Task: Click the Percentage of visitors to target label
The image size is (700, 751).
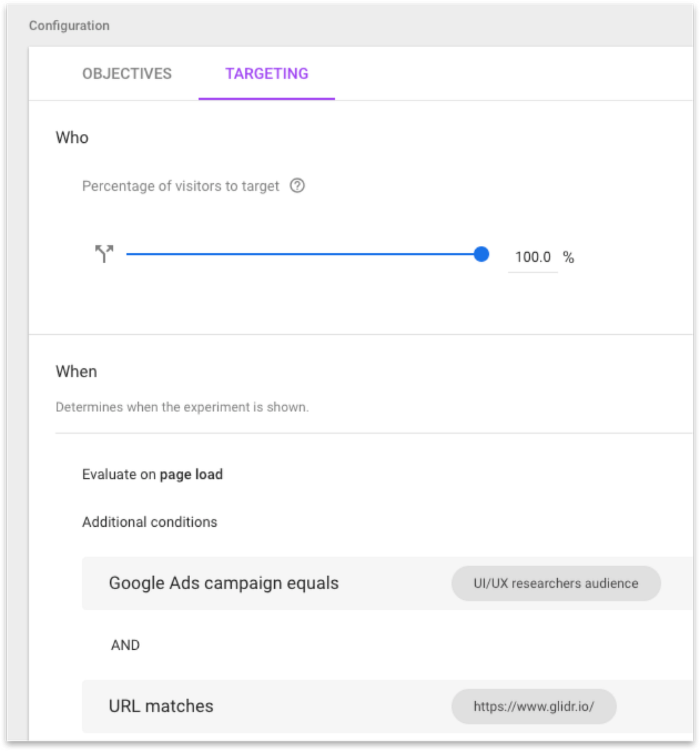Action: tap(180, 186)
